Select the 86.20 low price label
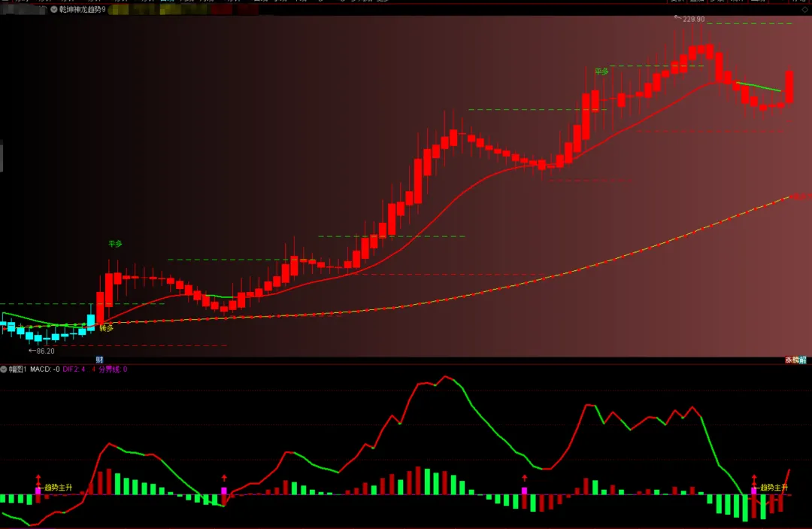Viewport: 812px width, 529px height. click(x=45, y=351)
